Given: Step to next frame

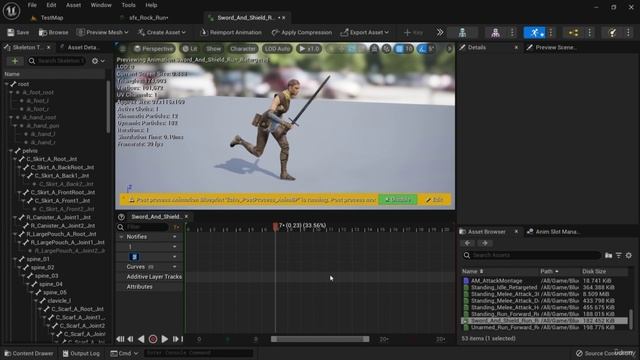Looking at the screenshot, I should (176, 339).
